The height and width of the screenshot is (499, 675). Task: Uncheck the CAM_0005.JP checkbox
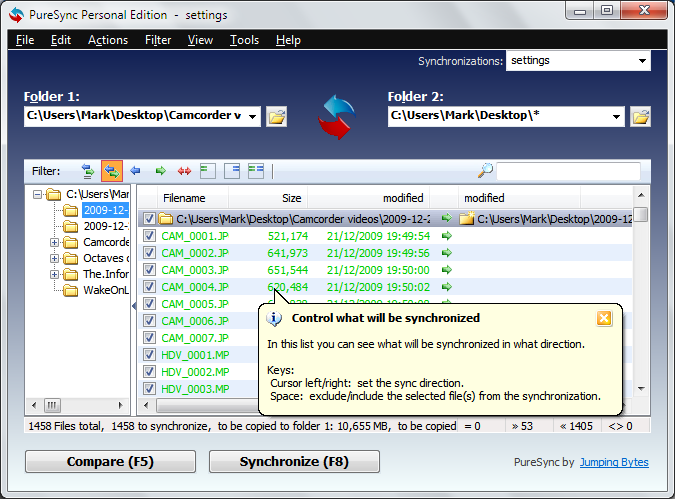point(149,304)
